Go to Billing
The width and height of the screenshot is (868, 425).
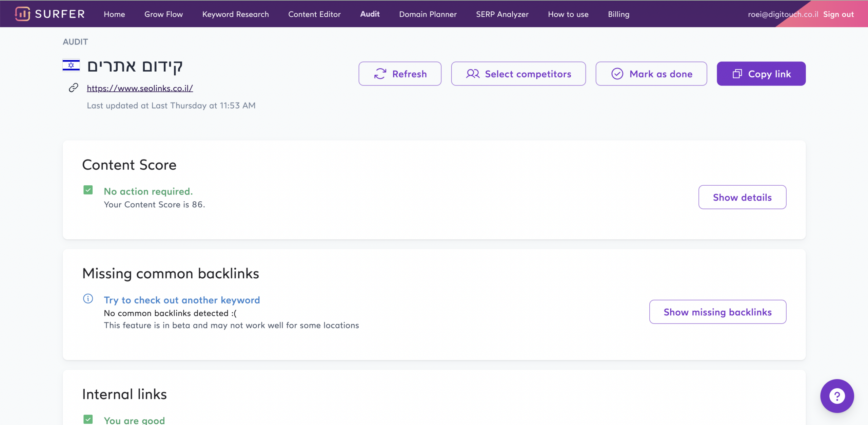(619, 14)
